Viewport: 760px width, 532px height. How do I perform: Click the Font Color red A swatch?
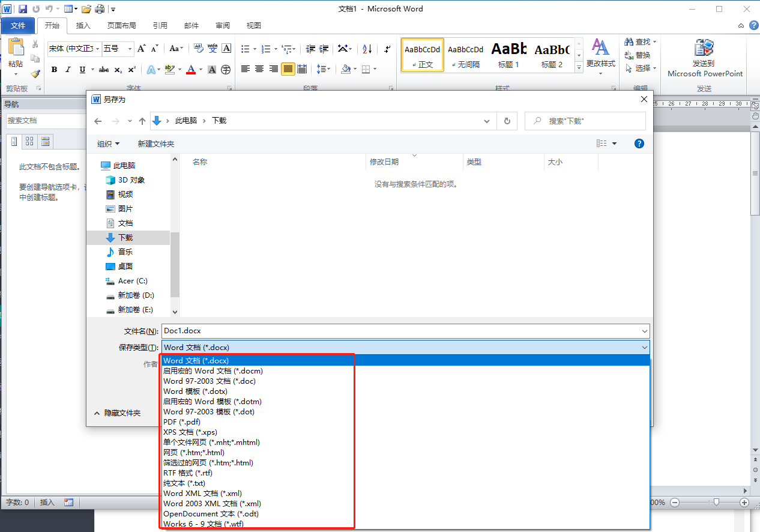pyautogui.click(x=191, y=70)
